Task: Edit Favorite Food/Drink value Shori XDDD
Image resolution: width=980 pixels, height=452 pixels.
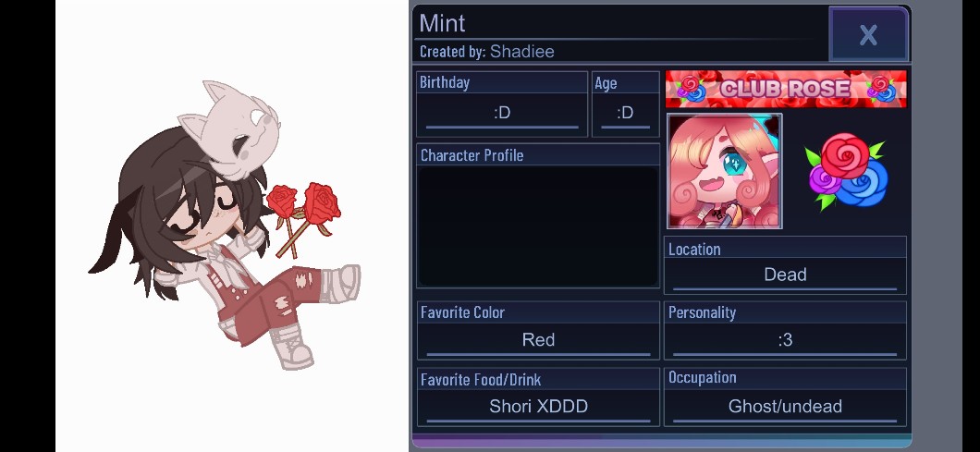Action: (538, 407)
